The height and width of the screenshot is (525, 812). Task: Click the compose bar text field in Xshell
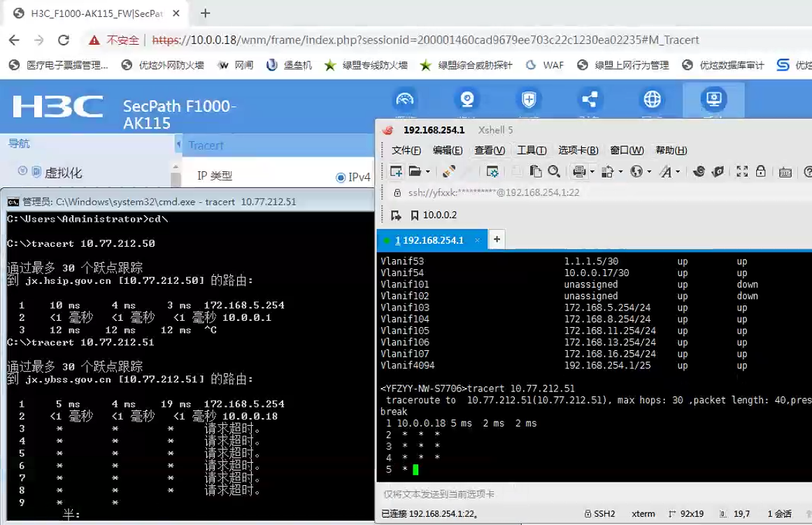click(x=594, y=494)
